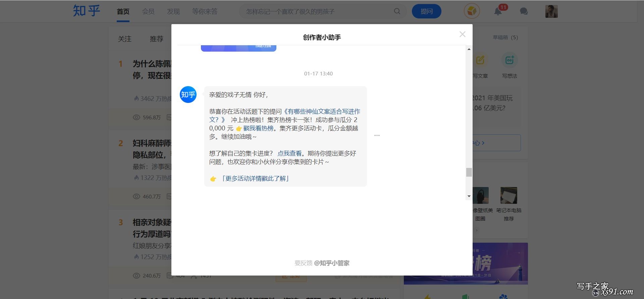The width and height of the screenshot is (644, 299).
Task: Click the eye icon beside 596.8万
Action: pyautogui.click(x=137, y=118)
